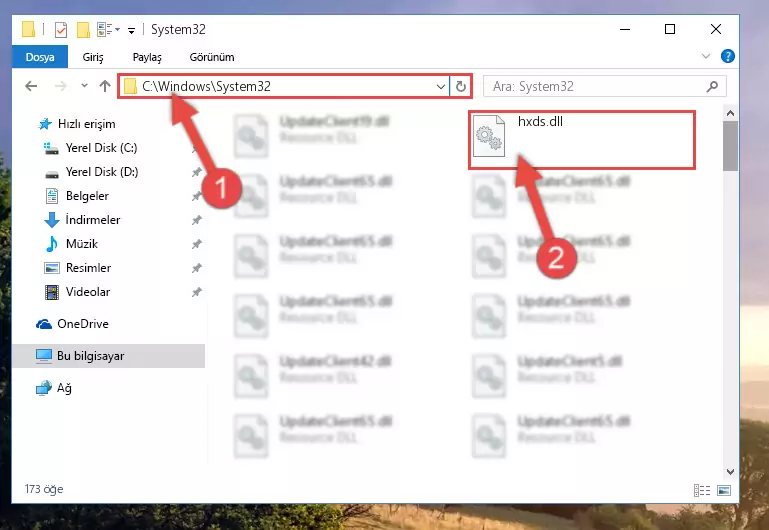This screenshot has height=530, width=769.
Task: Open Explorer help question mark
Action: pos(727,56)
